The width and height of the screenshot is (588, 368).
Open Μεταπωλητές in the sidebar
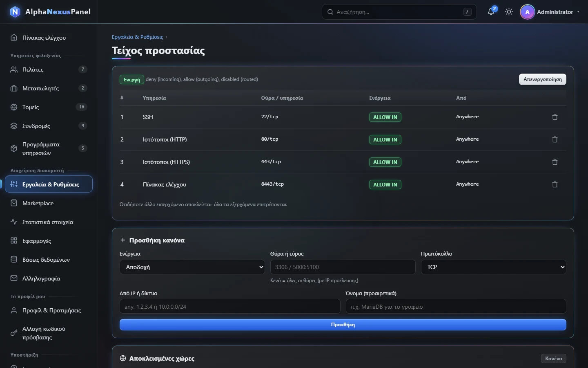point(49,88)
